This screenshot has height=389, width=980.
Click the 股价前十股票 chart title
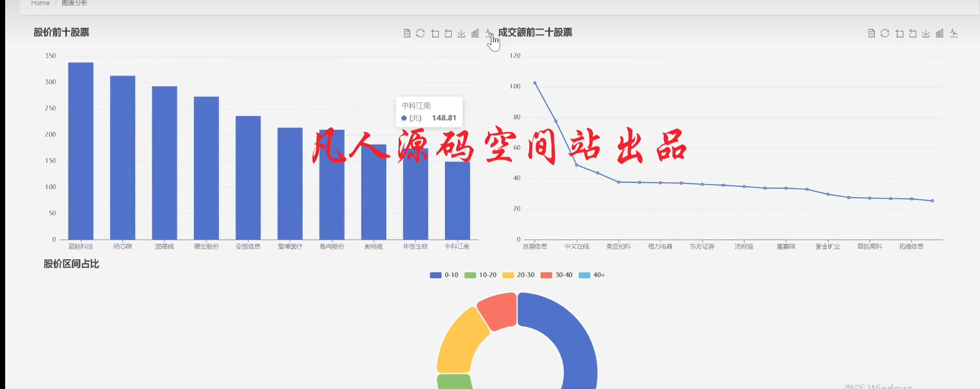(x=61, y=32)
